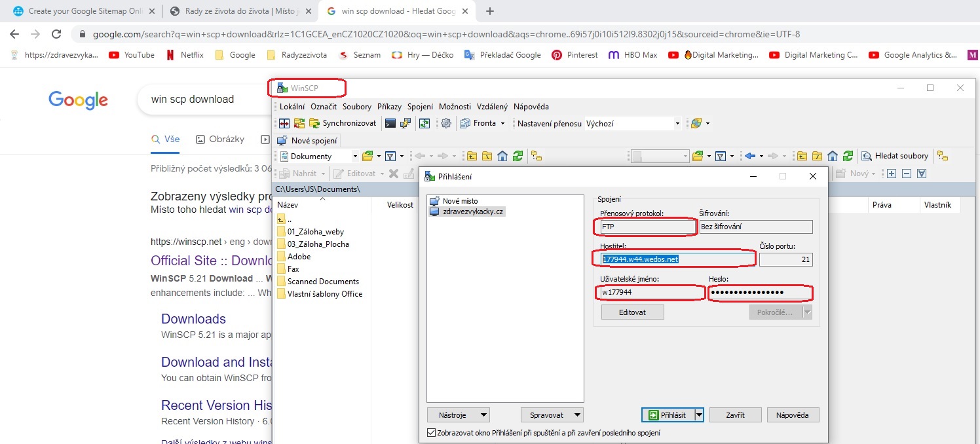Open the Nastavení přenosu Výchozí dropdown

point(633,123)
